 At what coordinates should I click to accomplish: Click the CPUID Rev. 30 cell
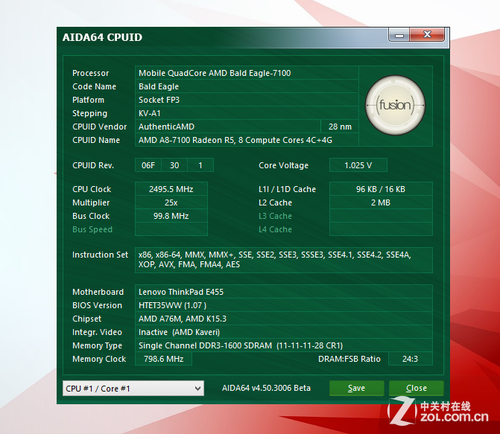point(174,165)
